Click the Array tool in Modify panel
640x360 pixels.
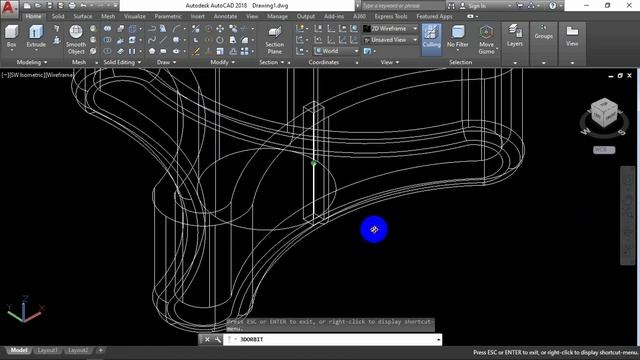pyautogui.click(x=244, y=51)
